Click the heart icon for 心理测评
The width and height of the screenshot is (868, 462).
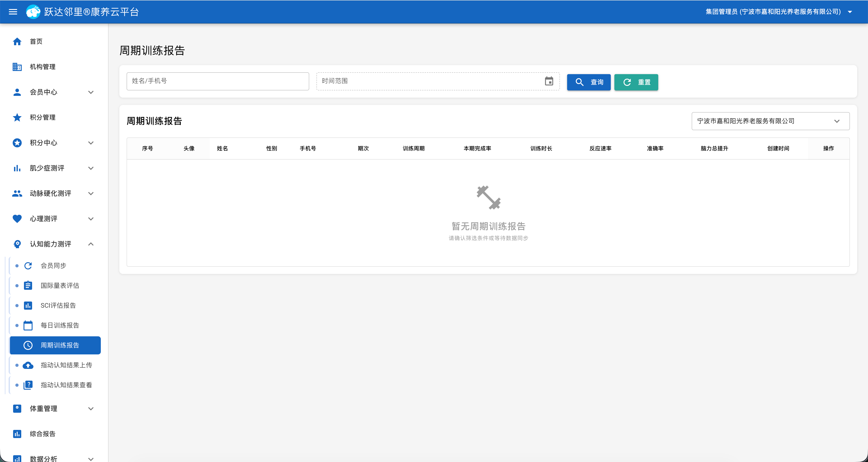coord(17,219)
